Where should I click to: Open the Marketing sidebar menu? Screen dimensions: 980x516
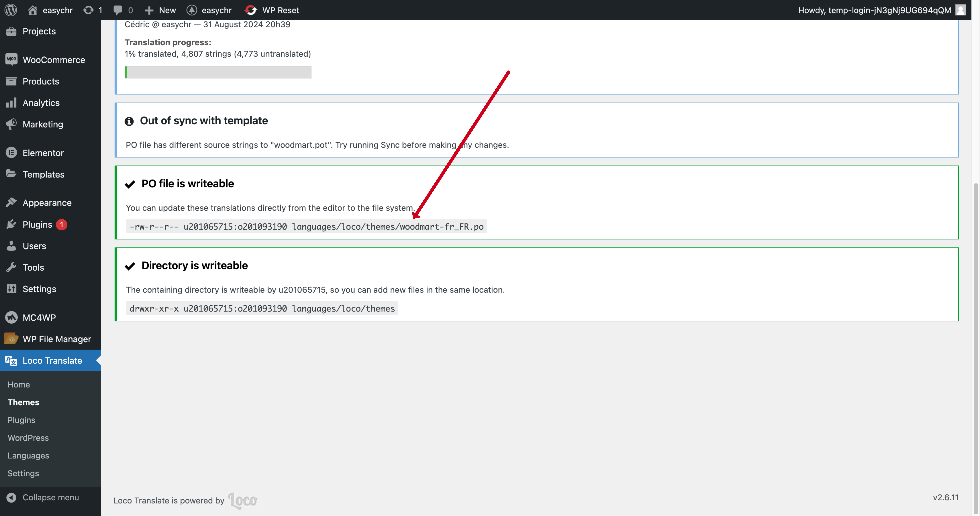[50, 124]
